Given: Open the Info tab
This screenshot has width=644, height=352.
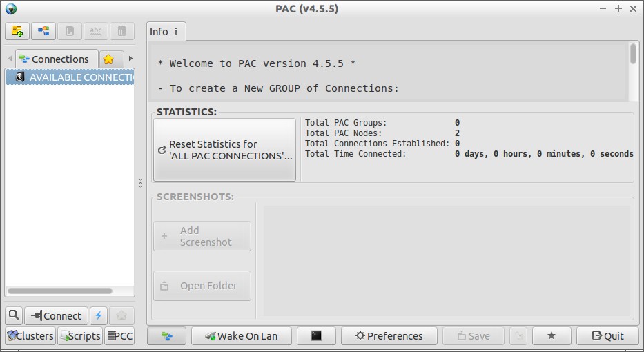Looking at the screenshot, I should point(166,32).
